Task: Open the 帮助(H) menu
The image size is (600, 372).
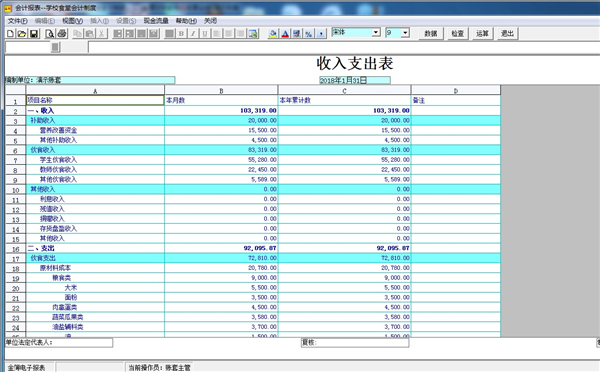Action: click(186, 21)
